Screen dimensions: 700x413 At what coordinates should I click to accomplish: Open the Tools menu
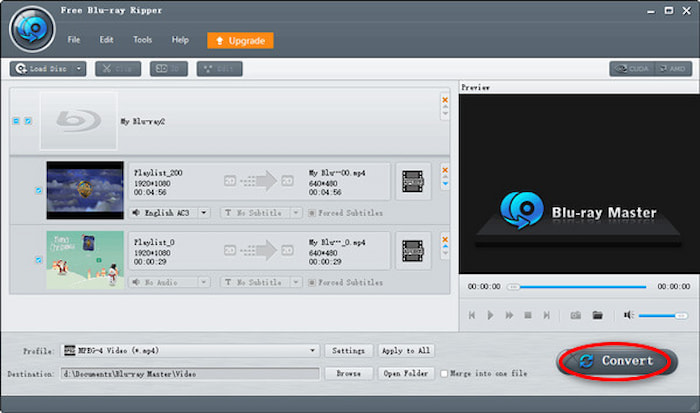pyautogui.click(x=142, y=40)
